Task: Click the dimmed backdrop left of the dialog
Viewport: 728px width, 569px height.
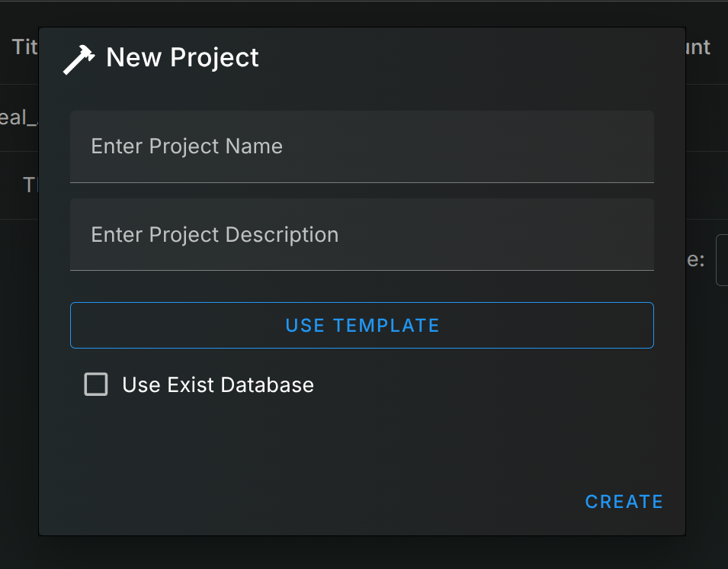Action: (x=18, y=343)
